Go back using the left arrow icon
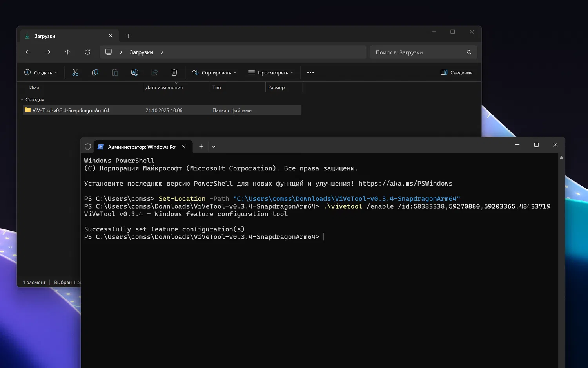588x368 pixels. pos(28,52)
